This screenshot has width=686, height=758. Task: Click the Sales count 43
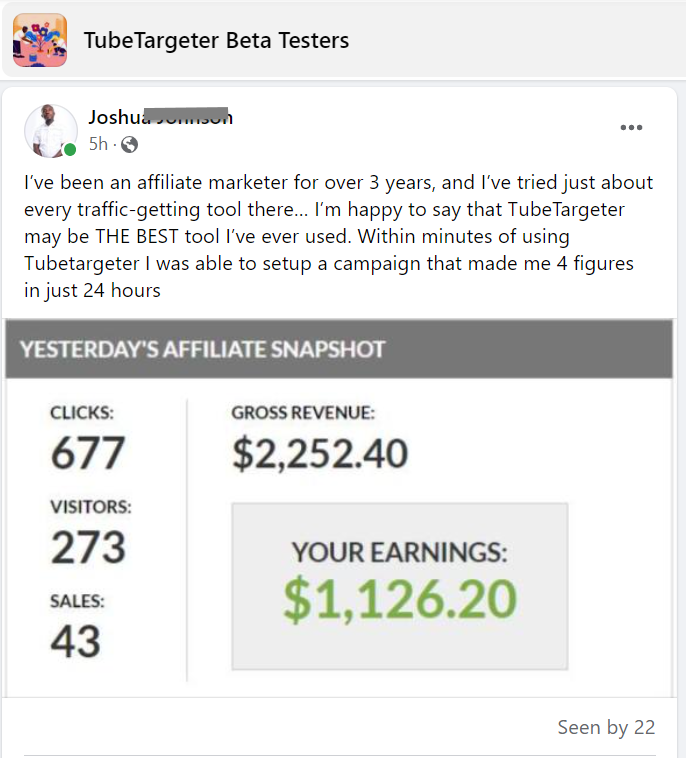click(75, 641)
